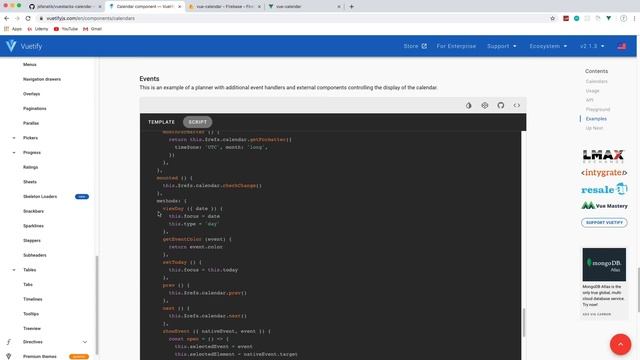Viewport: 640px width, 360px height.
Task: Open the Support dropdown menu
Action: (502, 46)
